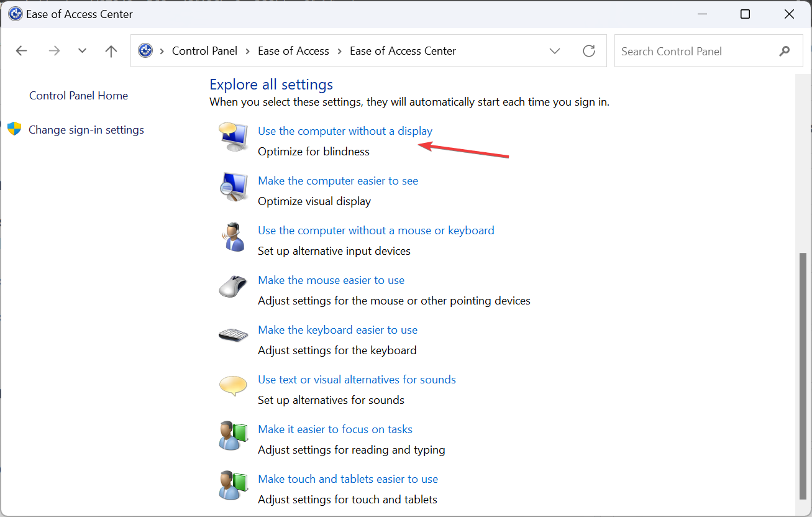Open Make it easier to focus on tasks

point(335,429)
